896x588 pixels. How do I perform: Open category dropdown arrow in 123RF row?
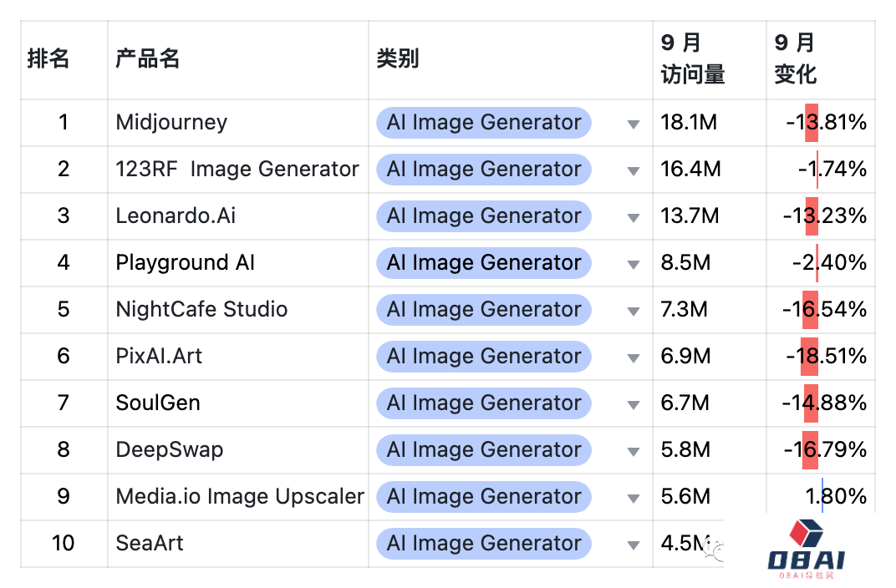coord(633,170)
